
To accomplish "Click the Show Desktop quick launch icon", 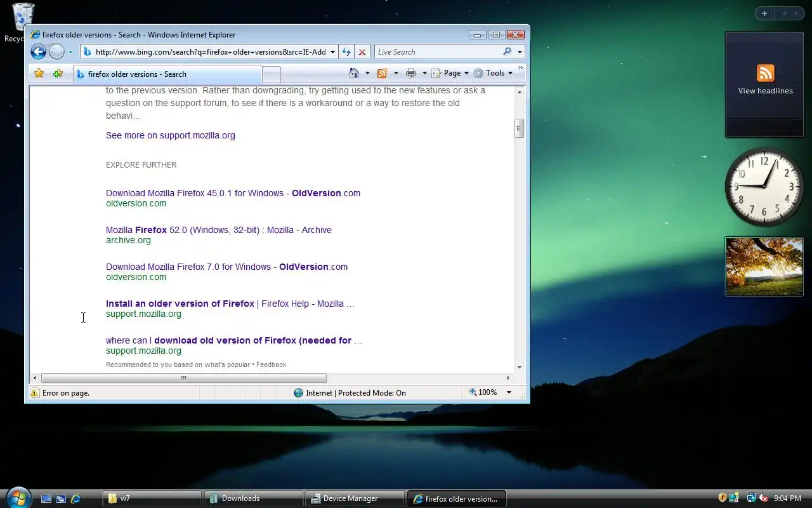I will [x=46, y=498].
